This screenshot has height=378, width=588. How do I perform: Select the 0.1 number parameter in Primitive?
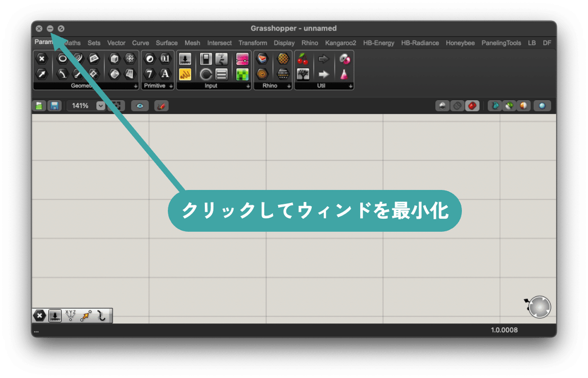[165, 59]
